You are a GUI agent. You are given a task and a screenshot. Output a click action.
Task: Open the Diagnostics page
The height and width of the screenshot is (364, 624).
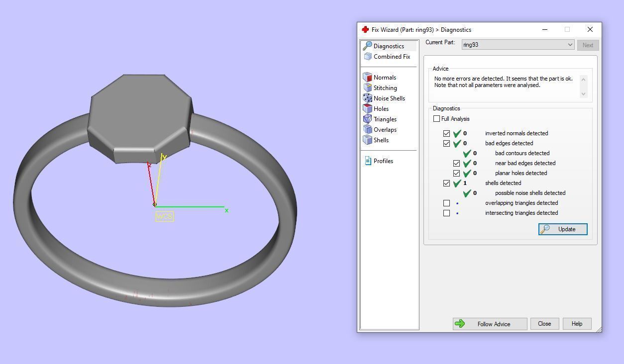click(389, 46)
